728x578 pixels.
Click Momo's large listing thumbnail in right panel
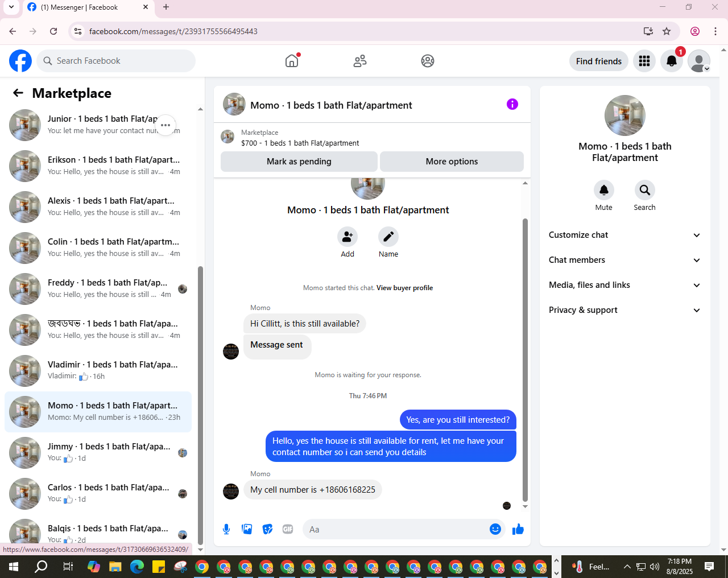(x=624, y=115)
